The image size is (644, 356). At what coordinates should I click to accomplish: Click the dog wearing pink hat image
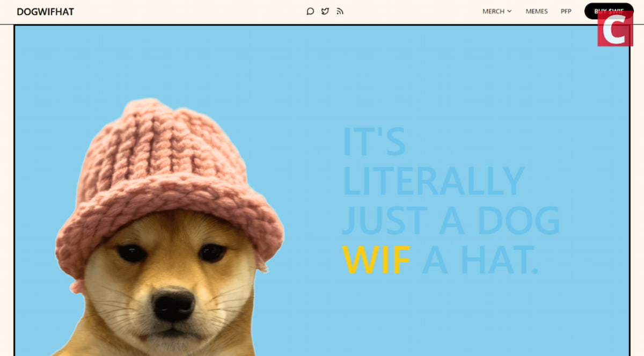point(169,228)
